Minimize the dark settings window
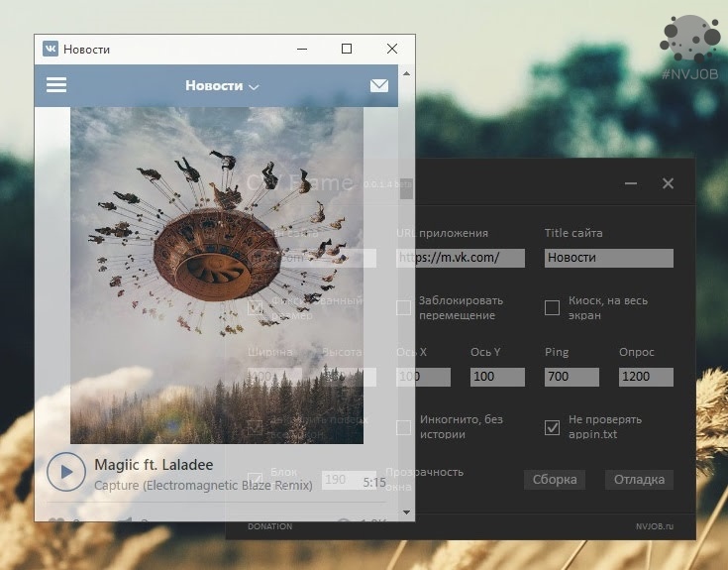The width and height of the screenshot is (728, 570). pos(631,183)
